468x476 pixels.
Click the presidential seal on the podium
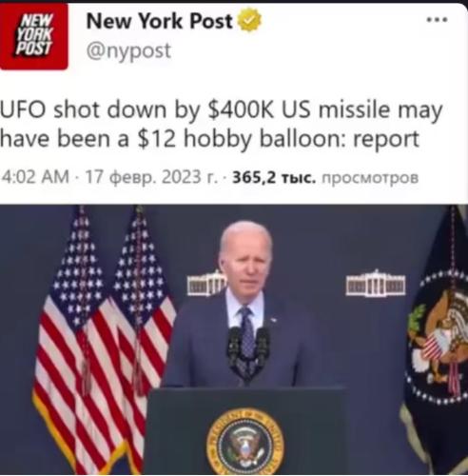click(x=244, y=442)
